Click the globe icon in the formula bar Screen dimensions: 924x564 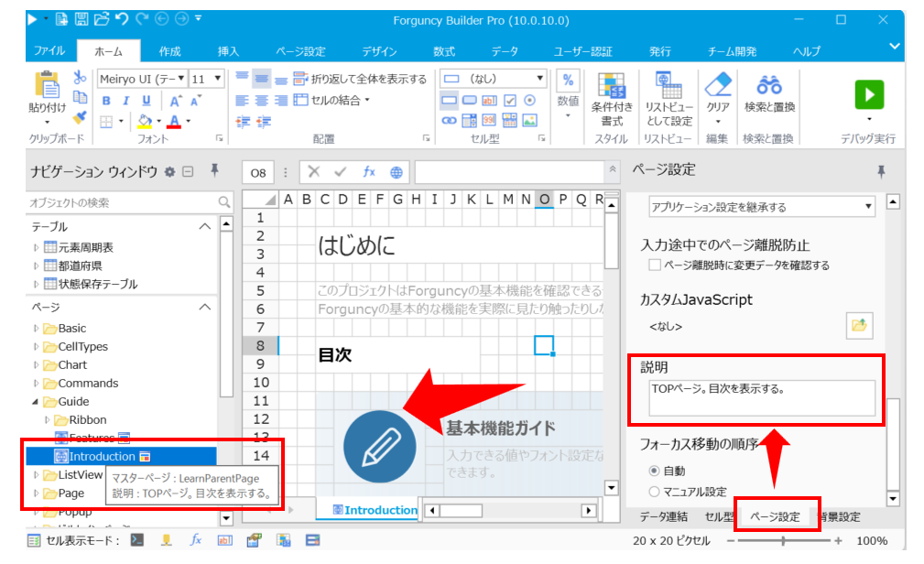point(397,172)
